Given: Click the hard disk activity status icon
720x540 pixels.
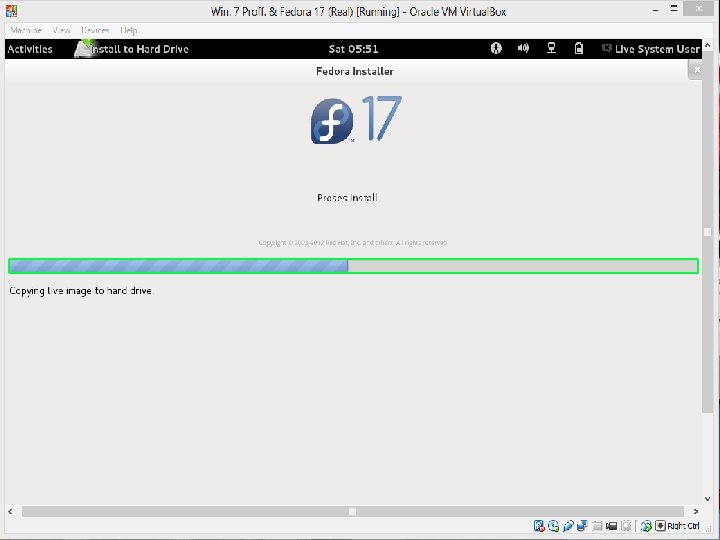Looking at the screenshot, I should [539, 526].
